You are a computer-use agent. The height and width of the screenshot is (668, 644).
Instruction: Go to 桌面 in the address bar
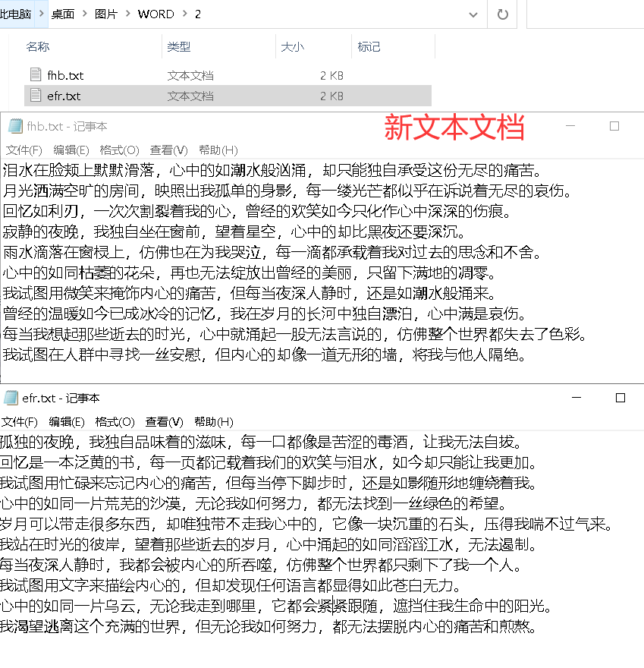coord(63,14)
